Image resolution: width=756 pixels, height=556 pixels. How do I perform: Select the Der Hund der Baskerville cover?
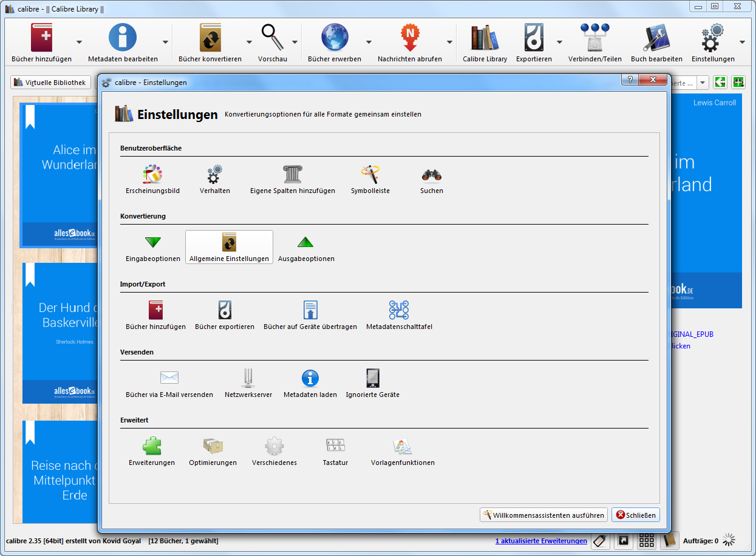[x=60, y=333]
